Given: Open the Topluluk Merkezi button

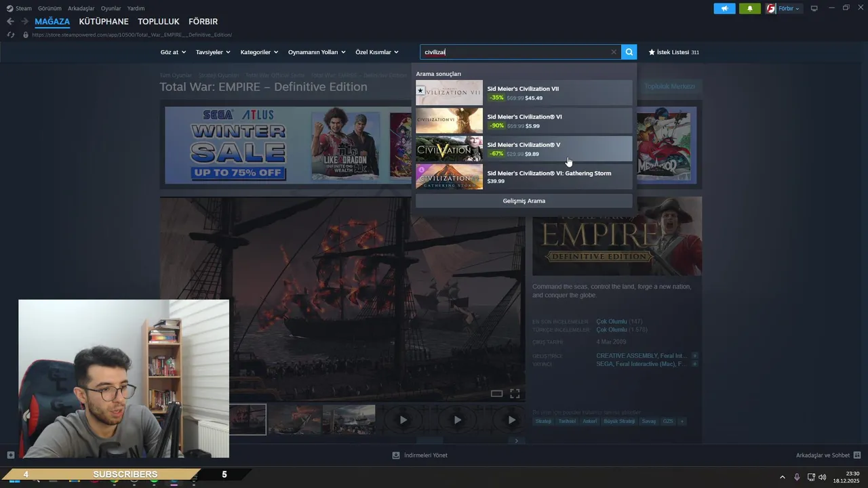Looking at the screenshot, I should (669, 87).
